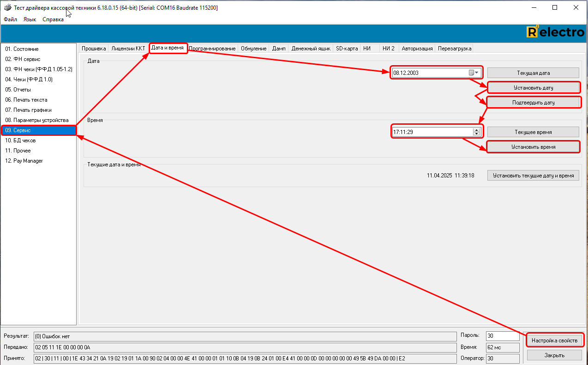
Task: Select 01. Состояние in the sidebar
Action: [x=22, y=49]
